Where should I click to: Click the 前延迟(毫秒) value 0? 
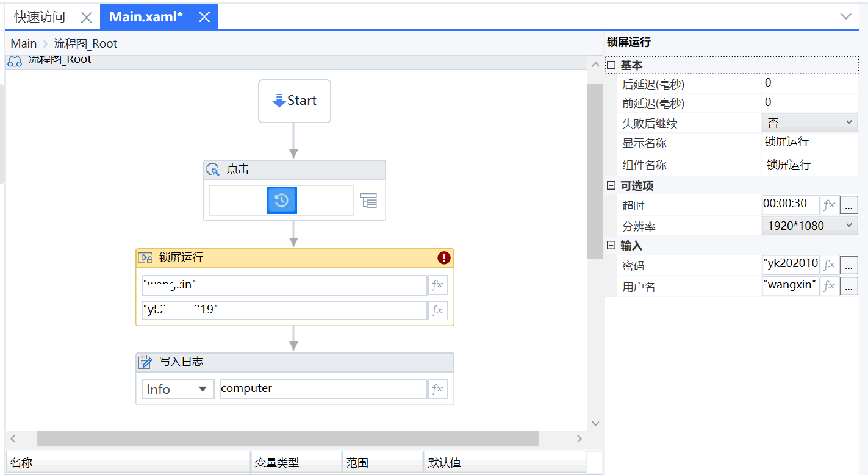click(x=810, y=102)
